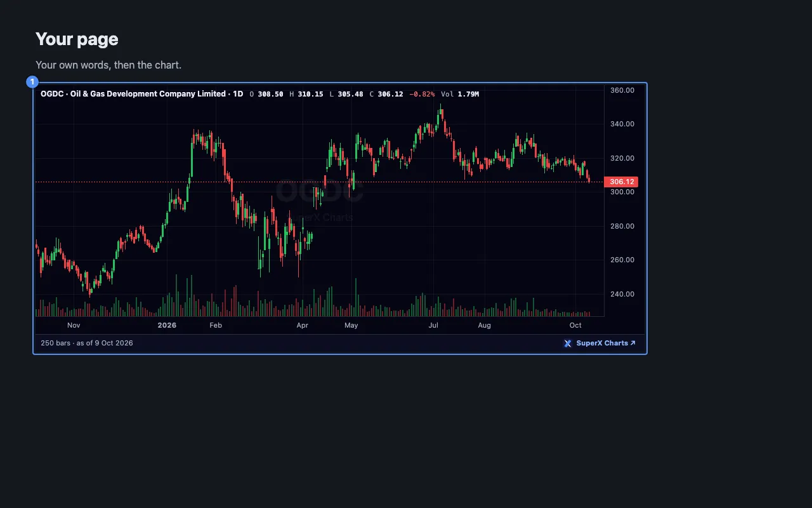Viewport: 812px width, 508px height.
Task: Click the 340.00 price axis label
Action: (x=622, y=124)
